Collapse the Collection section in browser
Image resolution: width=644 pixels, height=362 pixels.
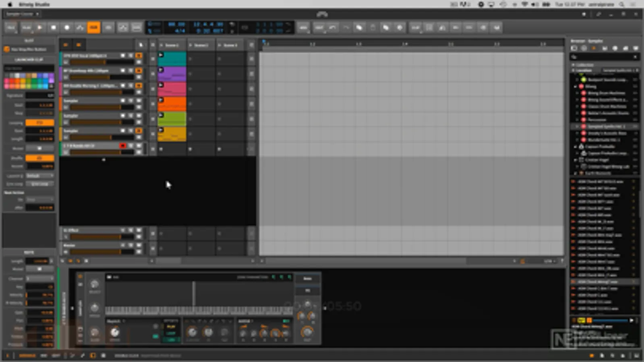573,65
